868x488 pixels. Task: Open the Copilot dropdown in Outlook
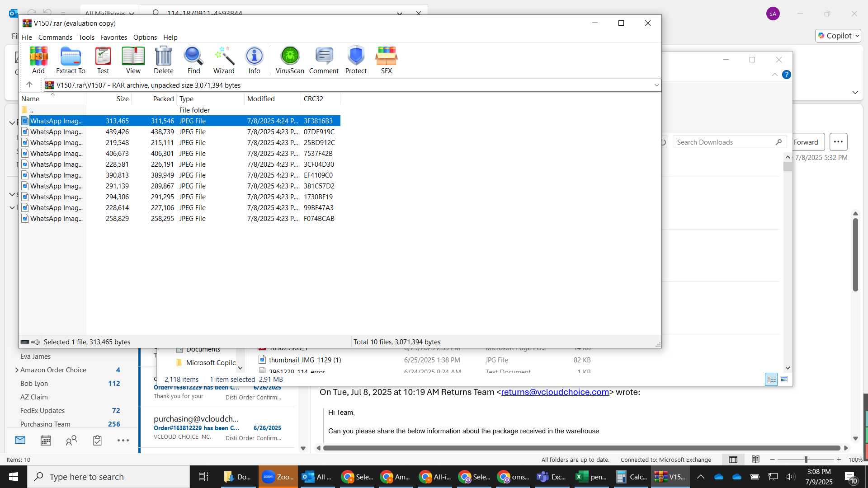pos(857,36)
